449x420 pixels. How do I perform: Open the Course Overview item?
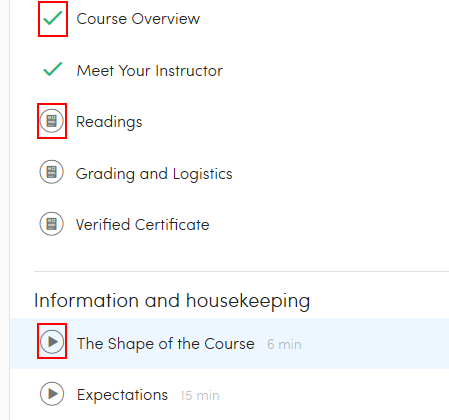[x=138, y=19]
